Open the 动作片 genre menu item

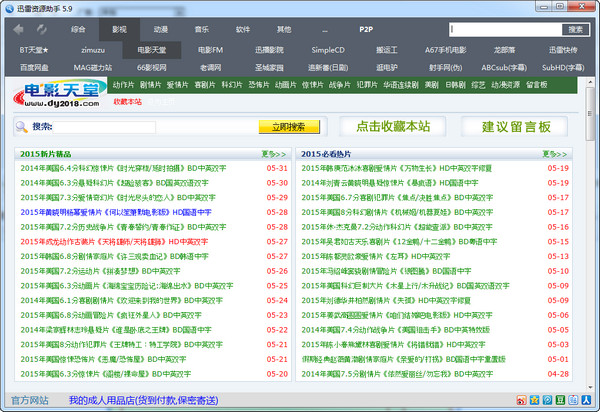(123, 85)
